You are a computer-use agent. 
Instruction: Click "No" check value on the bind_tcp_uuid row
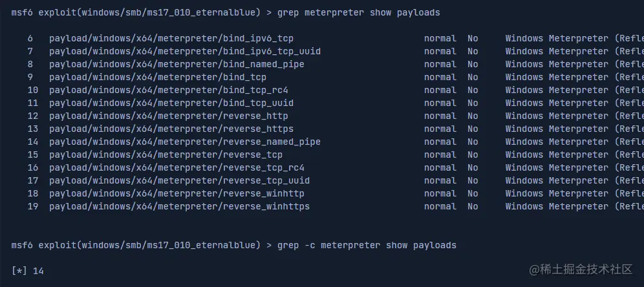tap(473, 103)
